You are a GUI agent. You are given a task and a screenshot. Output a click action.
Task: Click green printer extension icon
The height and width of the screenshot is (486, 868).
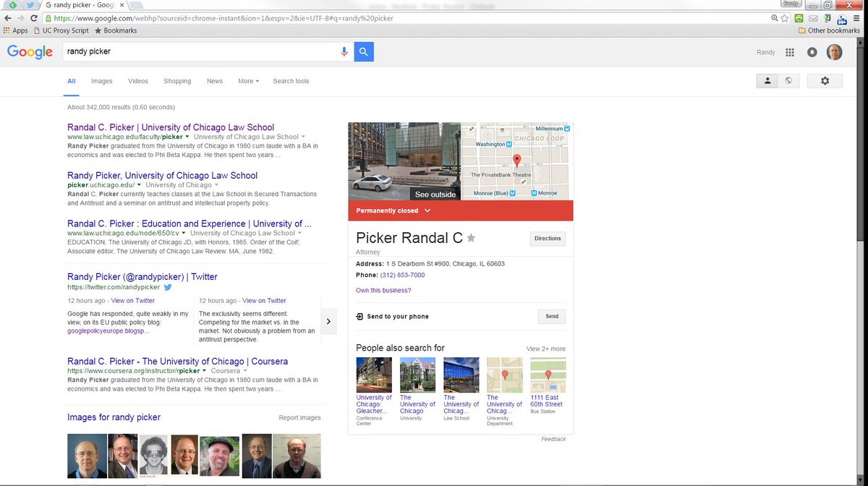click(x=799, y=18)
